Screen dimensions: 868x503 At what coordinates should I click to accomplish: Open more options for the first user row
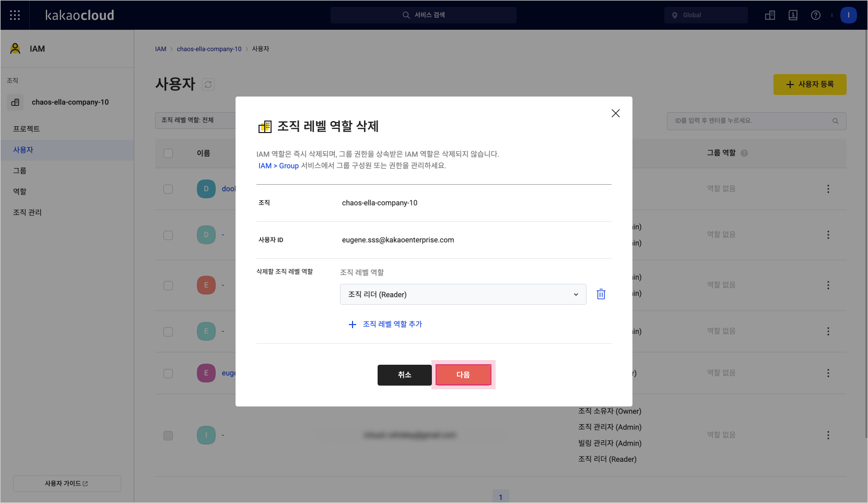click(828, 189)
